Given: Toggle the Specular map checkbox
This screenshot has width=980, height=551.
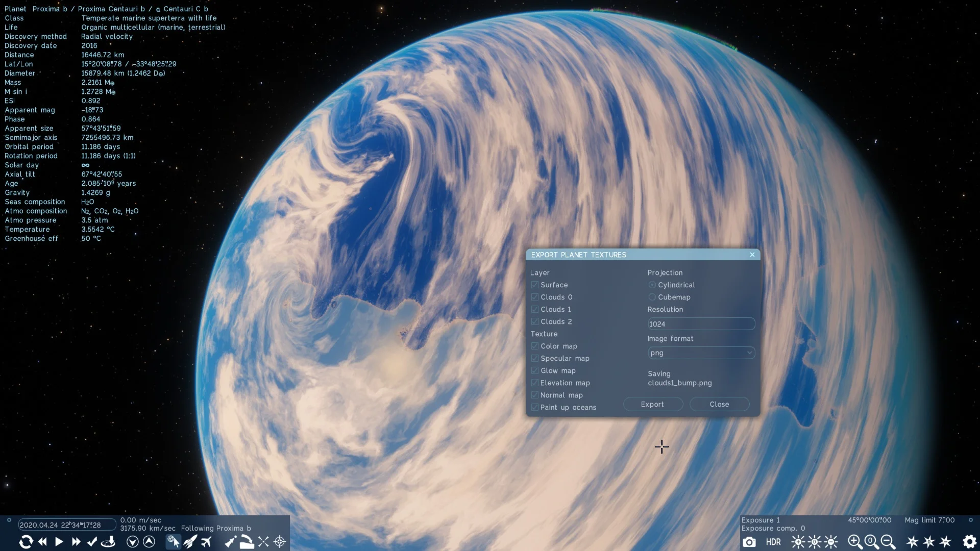Looking at the screenshot, I should 535,358.
